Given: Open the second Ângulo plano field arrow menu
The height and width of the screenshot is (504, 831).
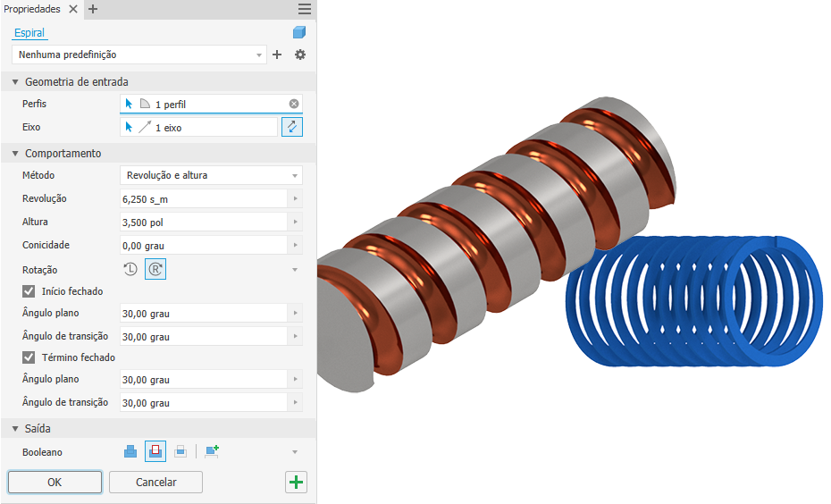Looking at the screenshot, I should point(295,380).
